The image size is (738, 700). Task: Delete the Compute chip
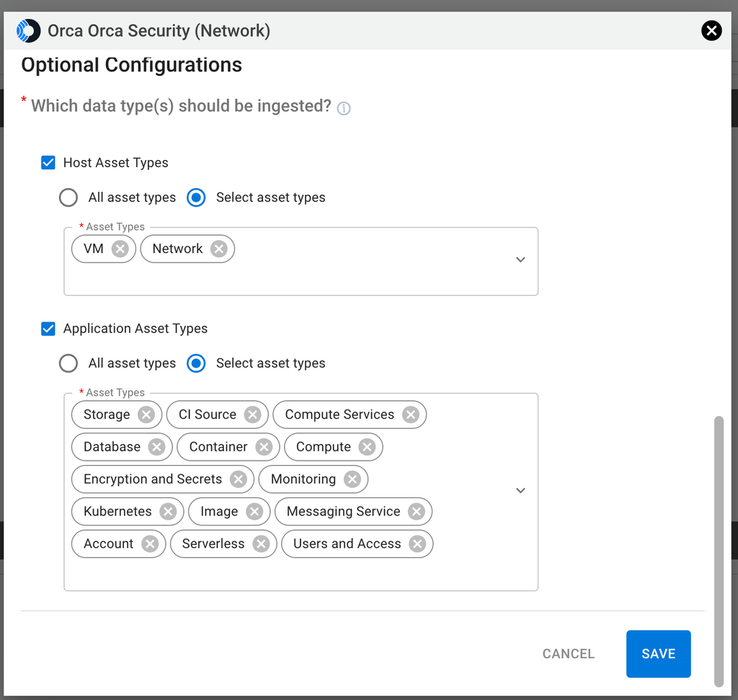[367, 447]
